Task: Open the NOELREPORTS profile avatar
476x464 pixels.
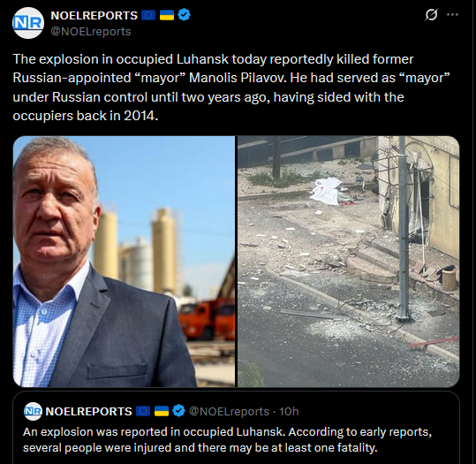Action: (x=28, y=23)
